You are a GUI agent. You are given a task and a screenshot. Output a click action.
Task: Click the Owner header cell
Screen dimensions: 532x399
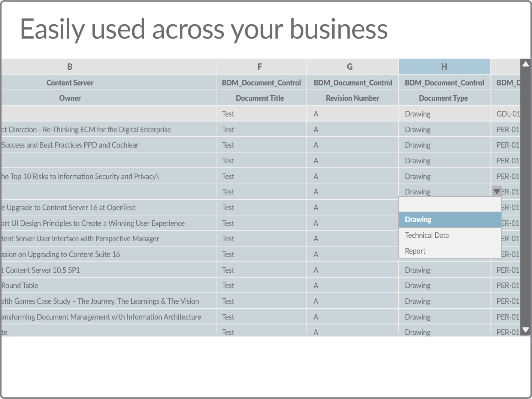tap(70, 98)
